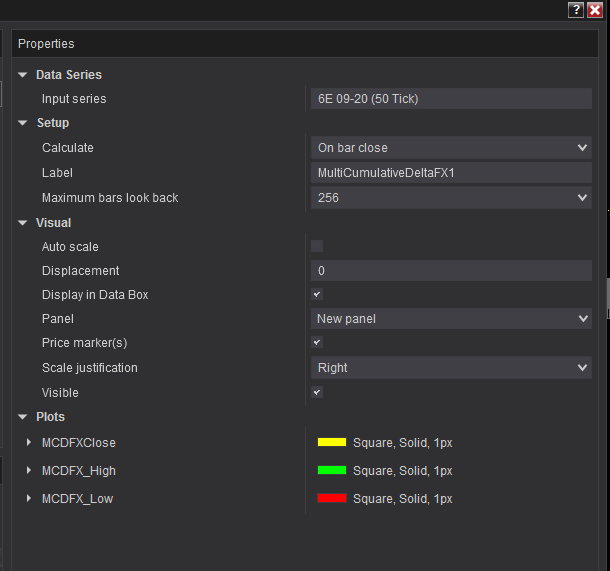The width and height of the screenshot is (610, 571).
Task: Expand the MCDFXClose plot row
Action: (29, 442)
